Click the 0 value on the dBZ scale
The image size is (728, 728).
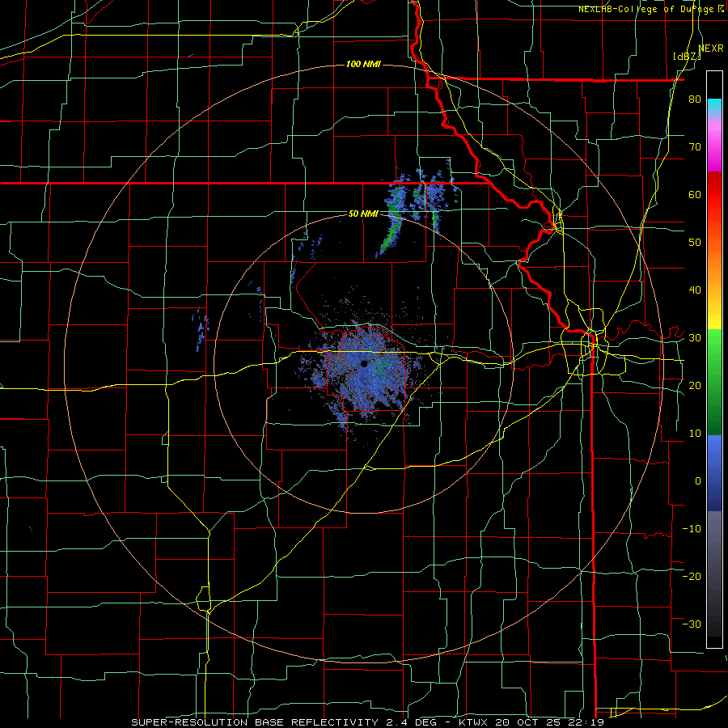tap(698, 481)
